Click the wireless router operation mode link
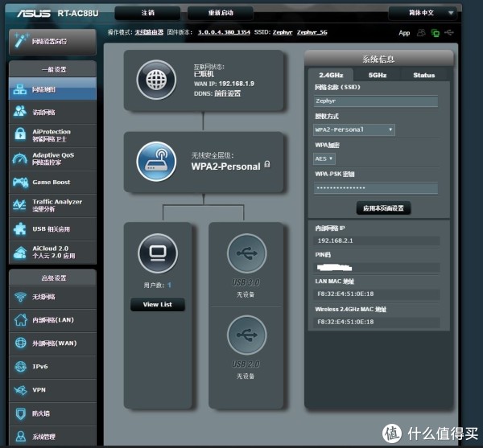 149,32
